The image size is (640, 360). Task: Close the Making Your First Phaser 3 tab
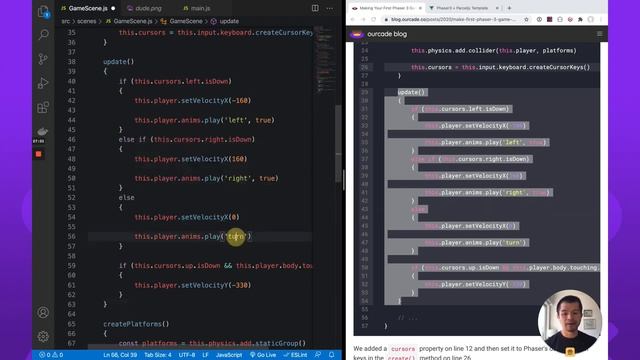pyautogui.click(x=420, y=8)
